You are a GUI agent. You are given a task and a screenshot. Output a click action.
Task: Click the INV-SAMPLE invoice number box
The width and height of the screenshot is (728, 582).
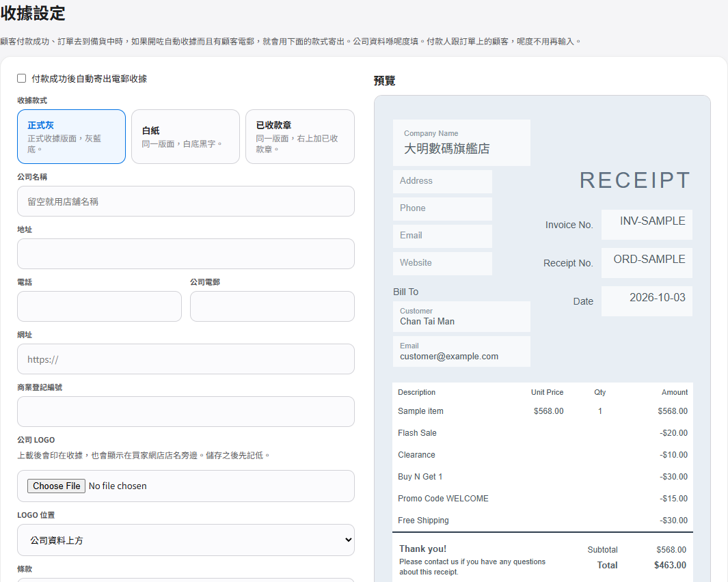[x=647, y=225]
